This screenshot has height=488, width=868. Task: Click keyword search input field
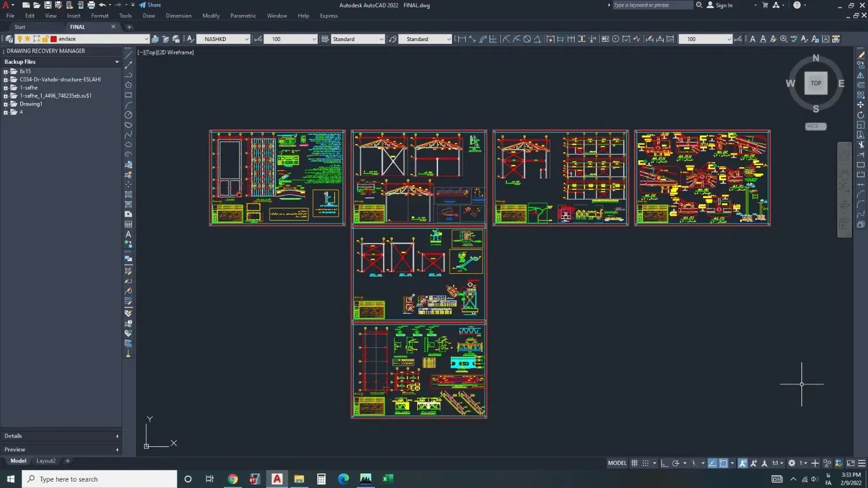(x=653, y=5)
